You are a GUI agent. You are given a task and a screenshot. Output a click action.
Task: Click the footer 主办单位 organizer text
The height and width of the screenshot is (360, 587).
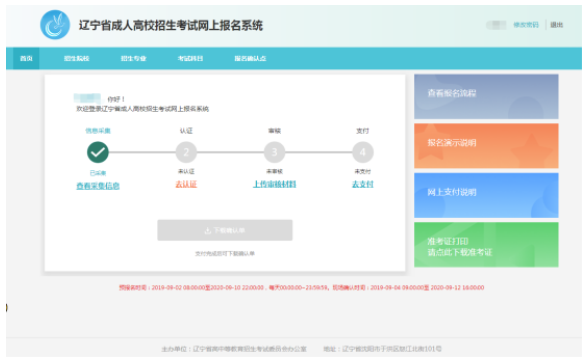[x=234, y=349]
